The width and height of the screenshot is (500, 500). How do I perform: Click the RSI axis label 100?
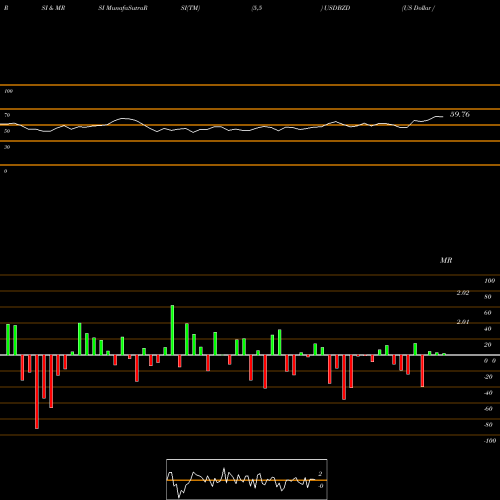8,91
